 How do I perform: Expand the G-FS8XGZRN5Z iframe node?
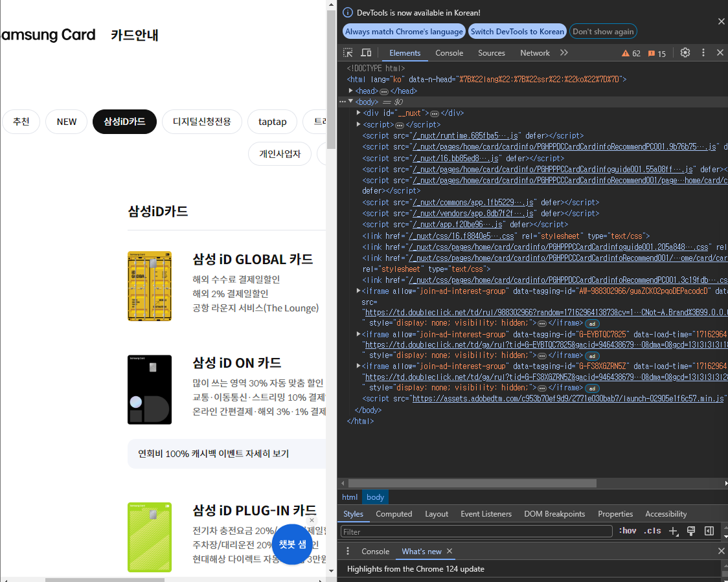358,366
